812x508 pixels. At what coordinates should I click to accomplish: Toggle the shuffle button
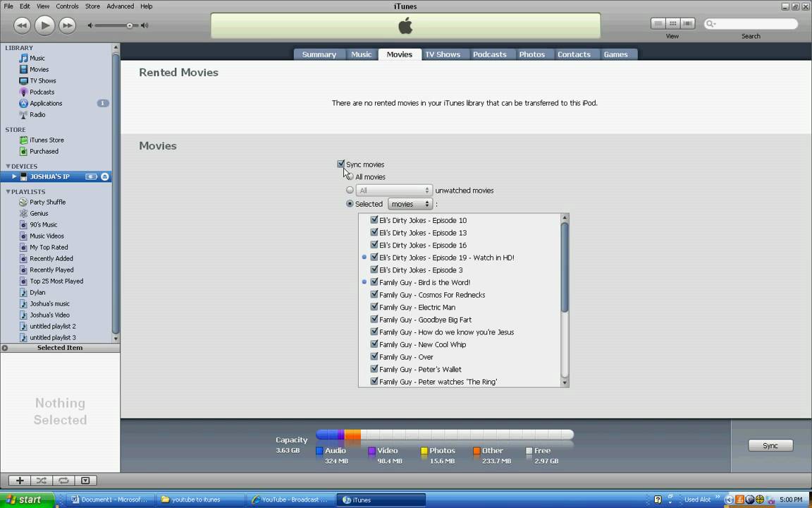click(x=42, y=480)
